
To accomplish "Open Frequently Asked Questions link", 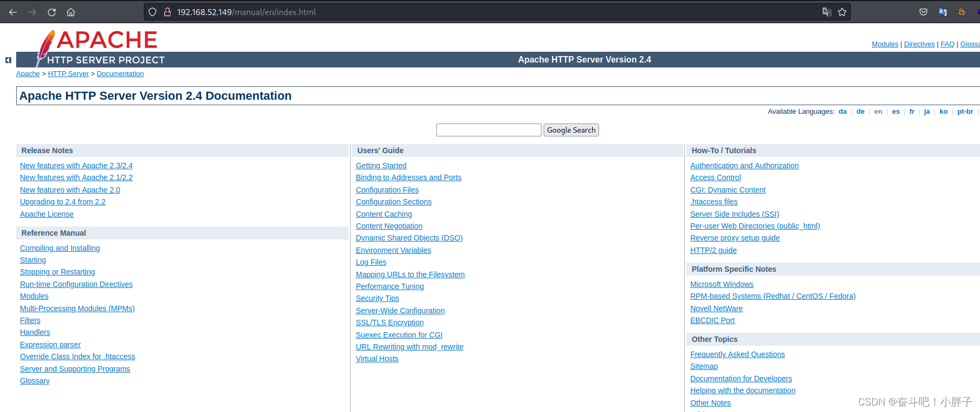I will tap(738, 354).
